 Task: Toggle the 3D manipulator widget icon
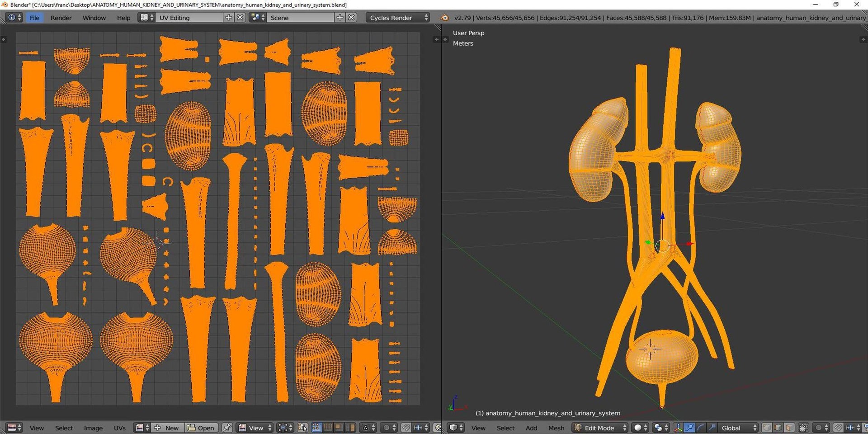678,428
